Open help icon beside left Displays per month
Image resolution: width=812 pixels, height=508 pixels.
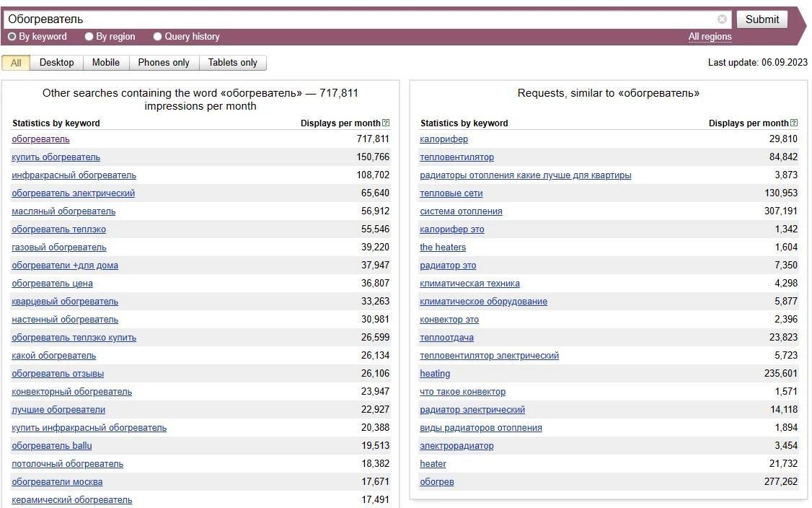coord(386,123)
